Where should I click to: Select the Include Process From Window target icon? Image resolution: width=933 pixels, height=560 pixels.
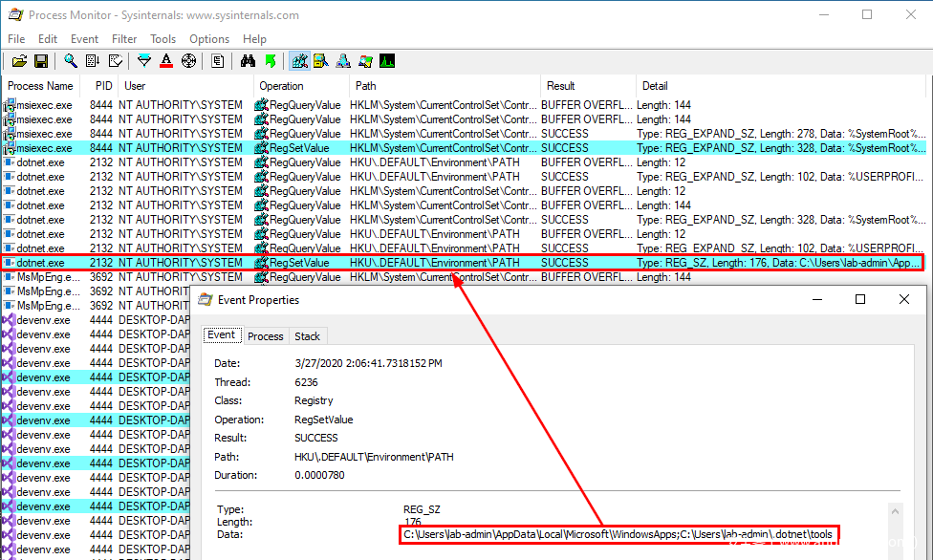[x=188, y=61]
